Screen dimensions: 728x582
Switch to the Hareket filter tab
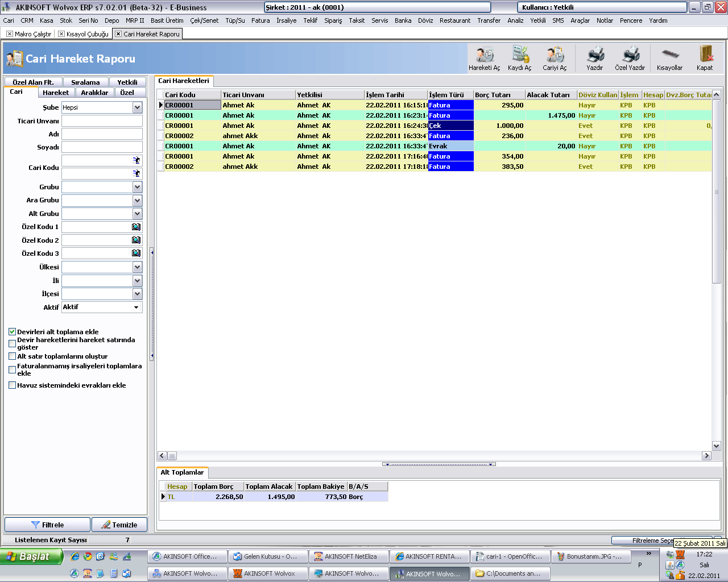coord(56,93)
